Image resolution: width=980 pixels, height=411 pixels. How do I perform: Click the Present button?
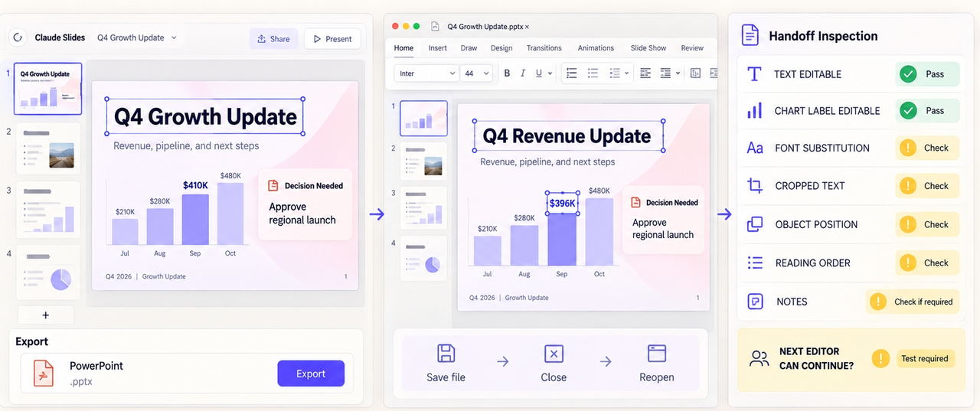click(332, 39)
